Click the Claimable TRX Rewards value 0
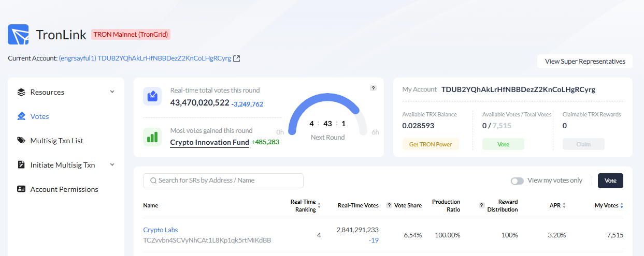 [565, 126]
